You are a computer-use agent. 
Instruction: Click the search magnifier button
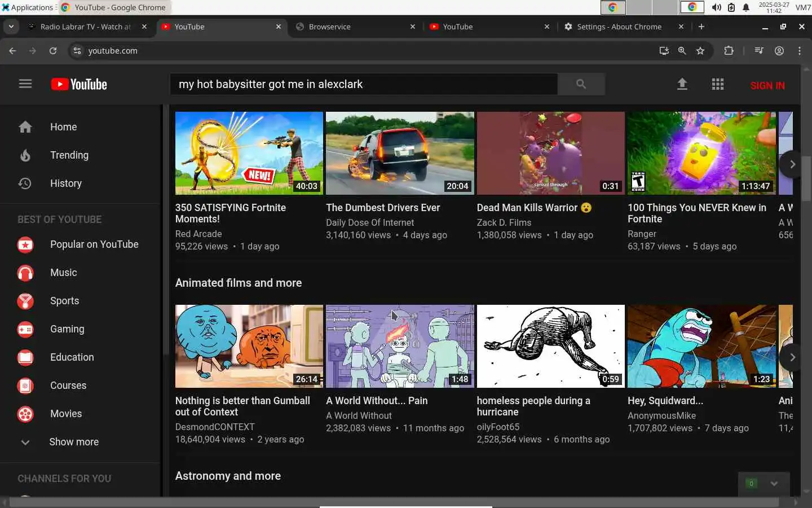pos(581,84)
